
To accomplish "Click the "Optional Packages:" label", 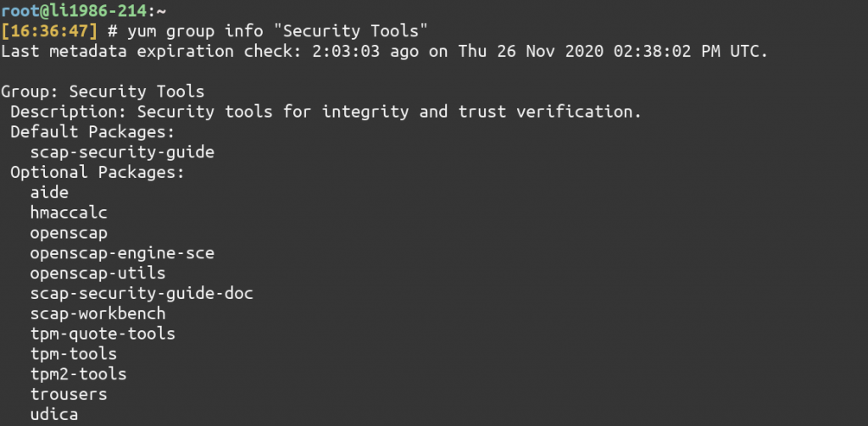I will pyautogui.click(x=97, y=172).
